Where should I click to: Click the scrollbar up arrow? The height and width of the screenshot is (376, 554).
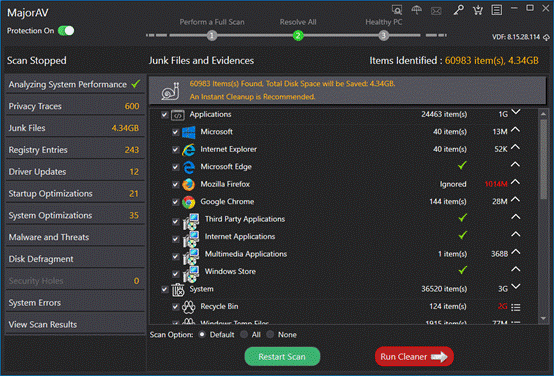pyautogui.click(x=543, y=114)
